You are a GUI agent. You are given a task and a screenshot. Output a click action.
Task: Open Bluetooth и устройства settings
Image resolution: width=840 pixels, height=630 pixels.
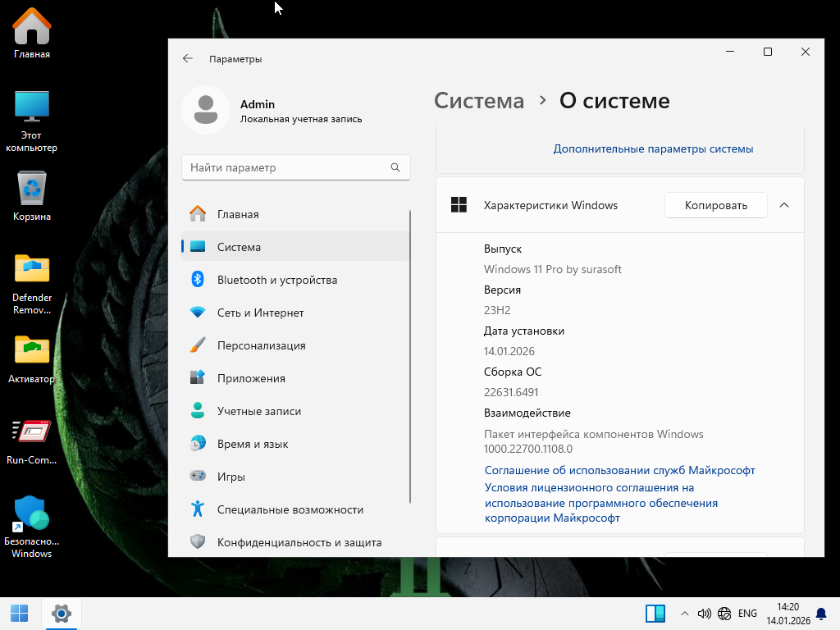pos(276,280)
